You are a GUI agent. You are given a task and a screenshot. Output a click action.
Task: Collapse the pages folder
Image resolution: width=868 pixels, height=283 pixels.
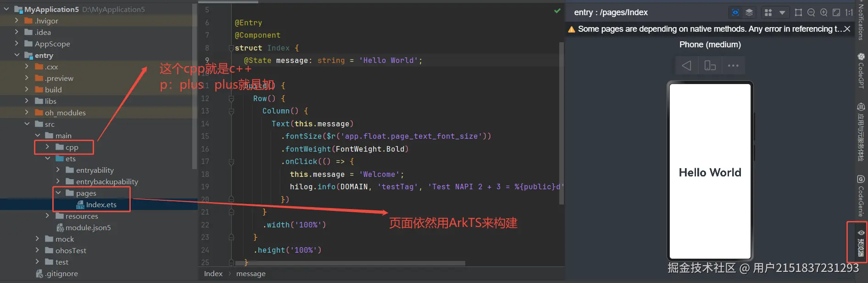click(58, 193)
